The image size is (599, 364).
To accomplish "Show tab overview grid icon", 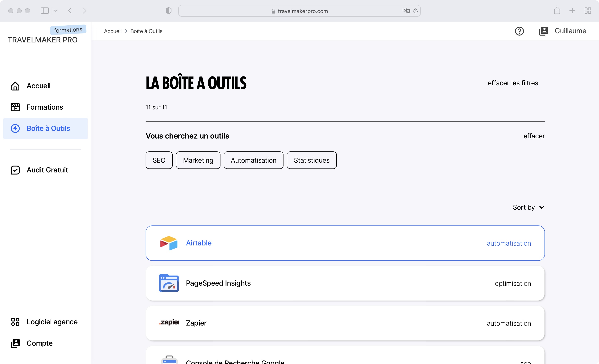I will [x=588, y=11].
